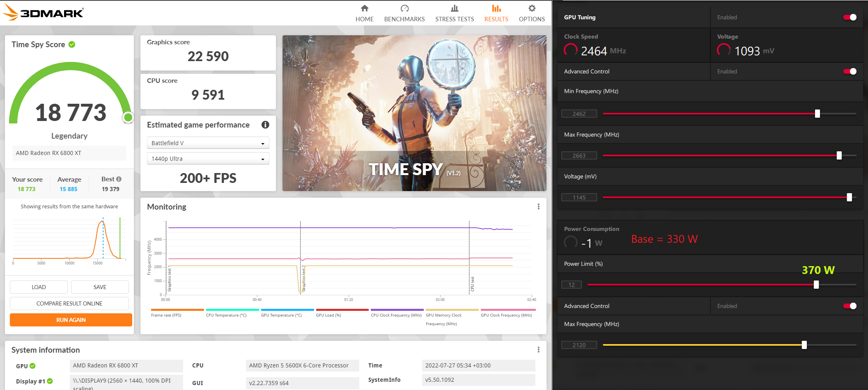Viewport: 868px width, 390px height.
Task: Open the Battlefield V game dropdown
Action: [x=208, y=143]
